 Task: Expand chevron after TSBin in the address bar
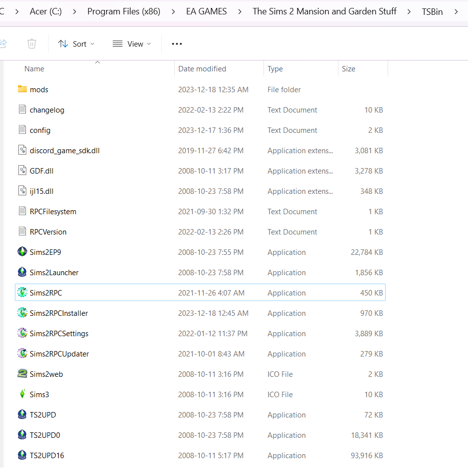(x=456, y=11)
